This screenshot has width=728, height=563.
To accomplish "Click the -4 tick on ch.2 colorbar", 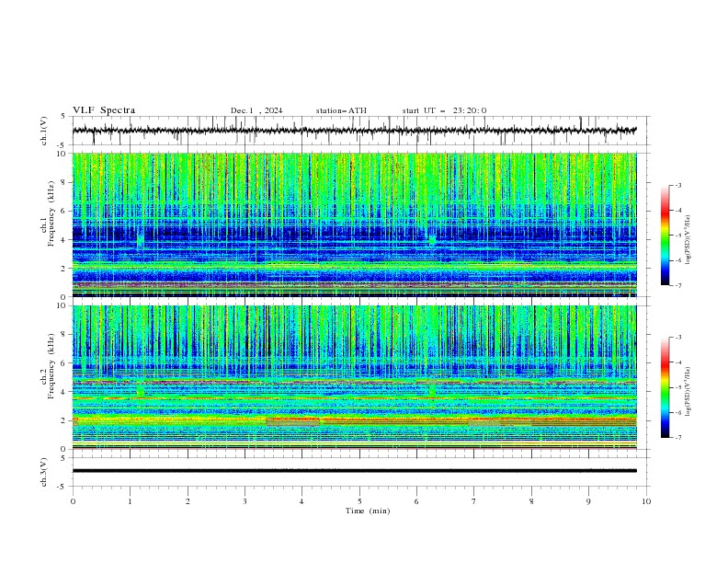I will coord(677,362).
